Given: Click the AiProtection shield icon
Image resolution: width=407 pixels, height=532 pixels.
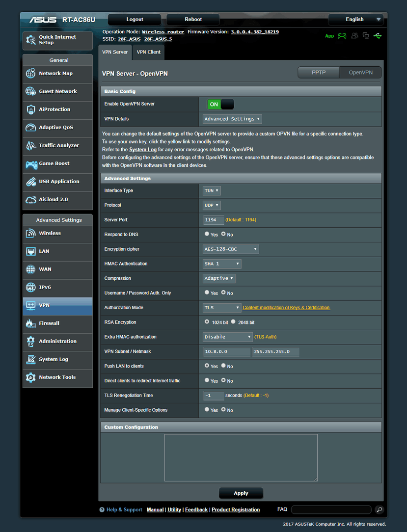Looking at the screenshot, I should (x=30, y=109).
